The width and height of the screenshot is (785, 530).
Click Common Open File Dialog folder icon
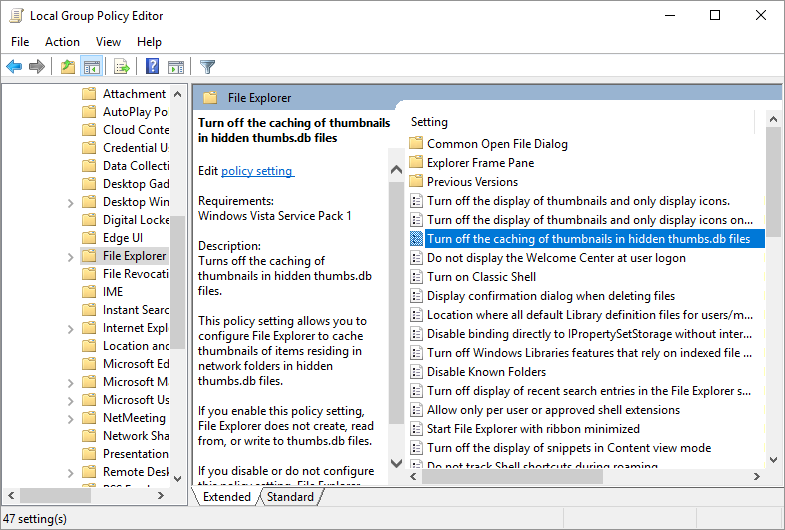pos(416,144)
